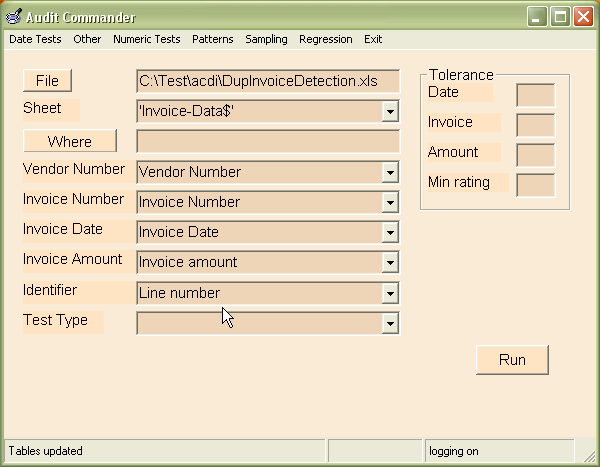The height and width of the screenshot is (467, 600).
Task: Click the Sheet field label
Action: click(42, 108)
